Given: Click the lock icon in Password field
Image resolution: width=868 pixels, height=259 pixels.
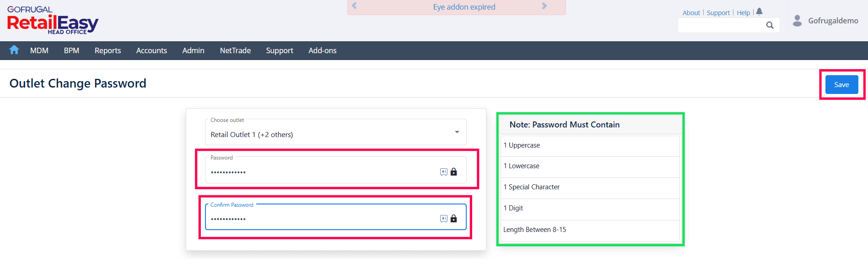Looking at the screenshot, I should (x=453, y=172).
